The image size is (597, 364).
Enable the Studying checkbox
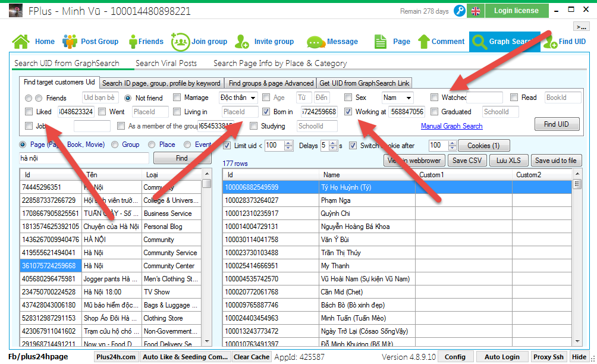(x=253, y=125)
